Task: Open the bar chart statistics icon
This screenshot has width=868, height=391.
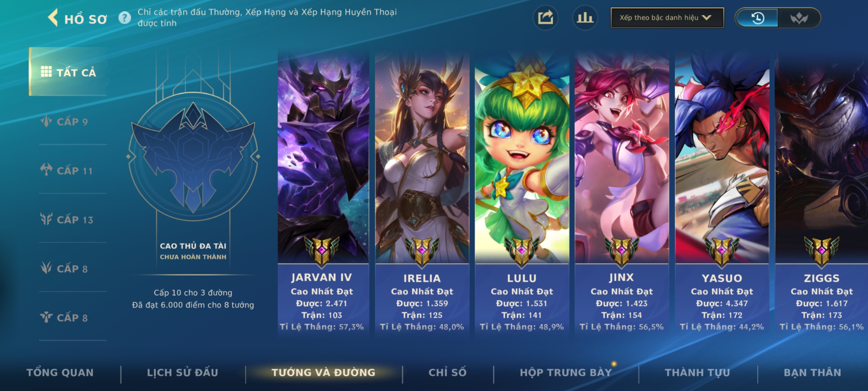Action: click(x=585, y=18)
